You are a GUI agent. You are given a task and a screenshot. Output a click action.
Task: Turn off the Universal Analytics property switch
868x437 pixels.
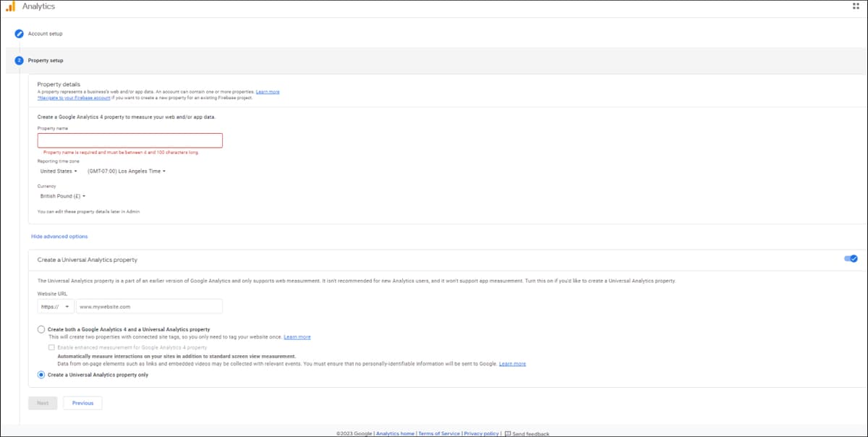click(x=851, y=258)
